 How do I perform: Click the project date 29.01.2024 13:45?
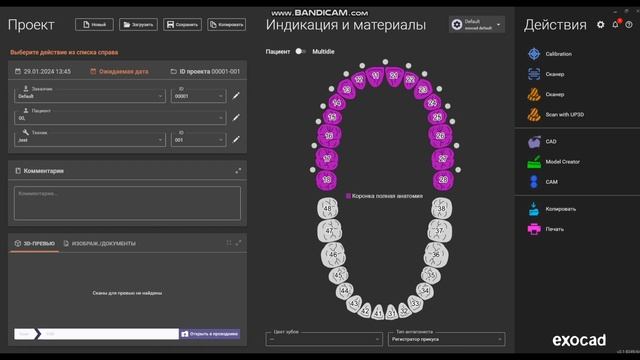tap(43, 71)
